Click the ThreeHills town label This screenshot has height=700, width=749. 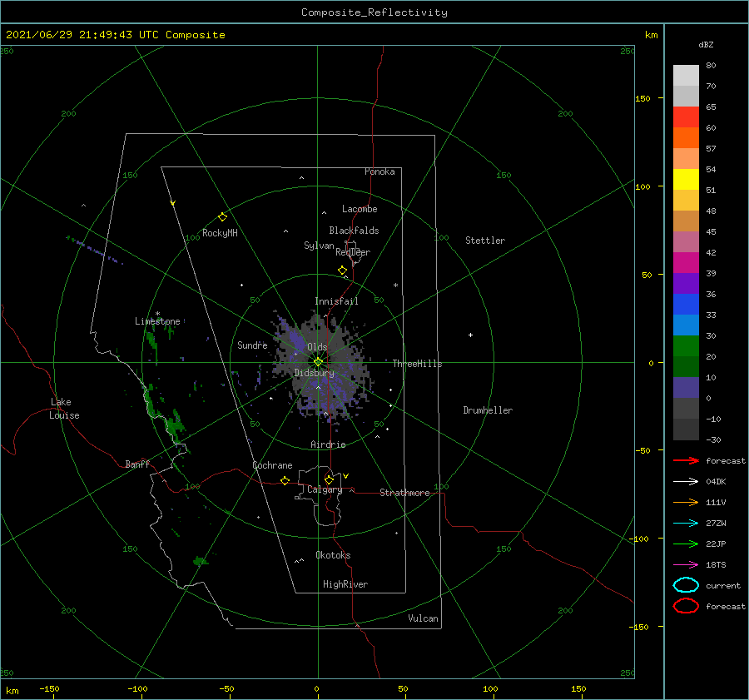(x=417, y=364)
